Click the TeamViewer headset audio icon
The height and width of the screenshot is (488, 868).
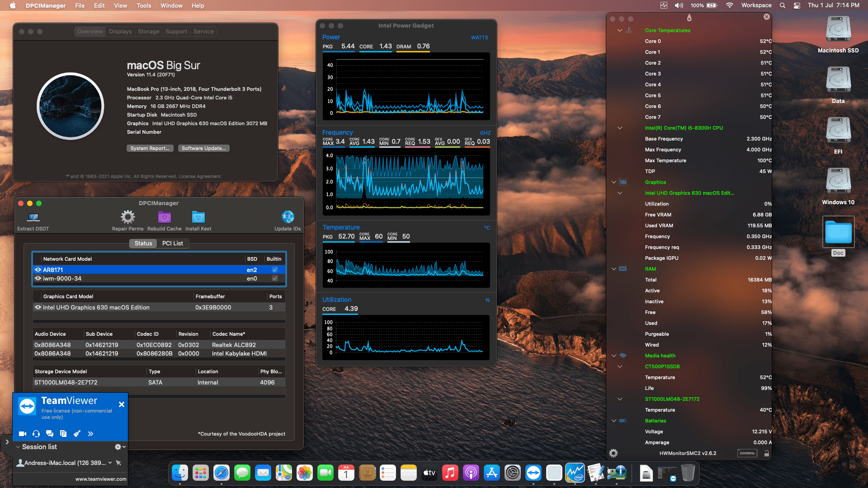click(36, 434)
